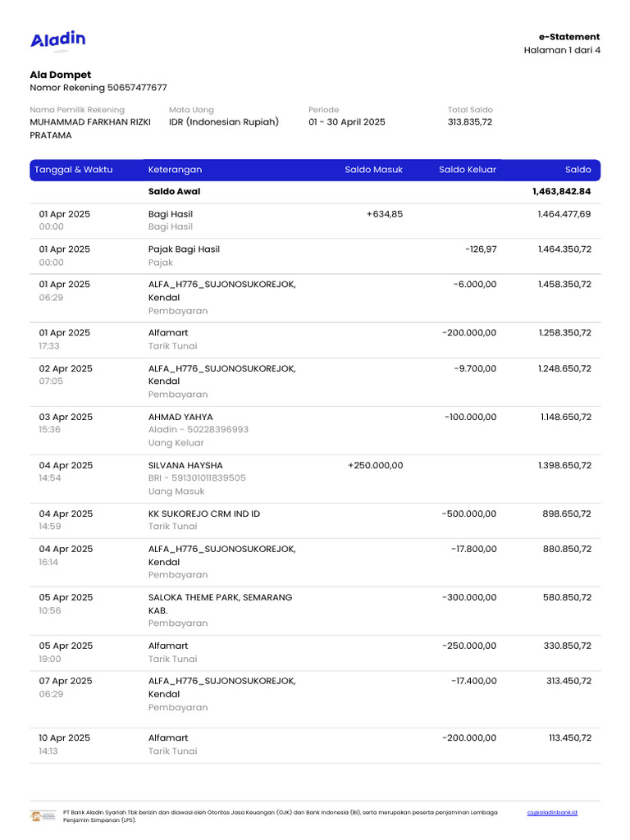630x840 pixels.
Task: Click the Bagi Hasil transaction entry
Action: click(x=171, y=214)
